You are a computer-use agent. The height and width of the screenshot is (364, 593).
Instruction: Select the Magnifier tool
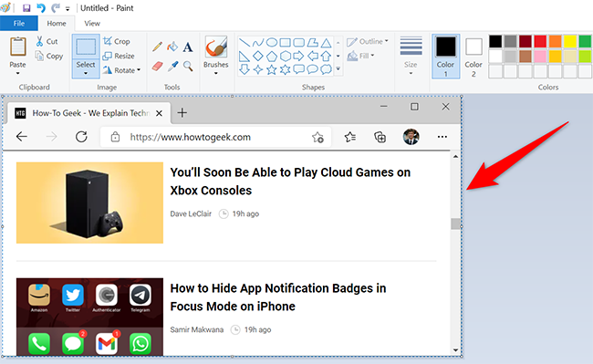tap(188, 67)
